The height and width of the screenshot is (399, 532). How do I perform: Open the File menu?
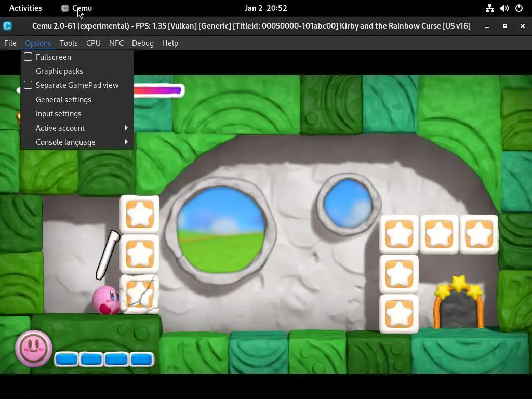[x=10, y=43]
